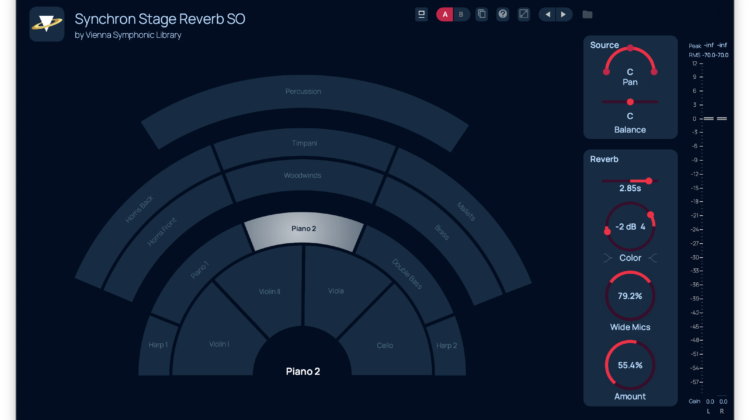Open the preset folder icon

(587, 15)
